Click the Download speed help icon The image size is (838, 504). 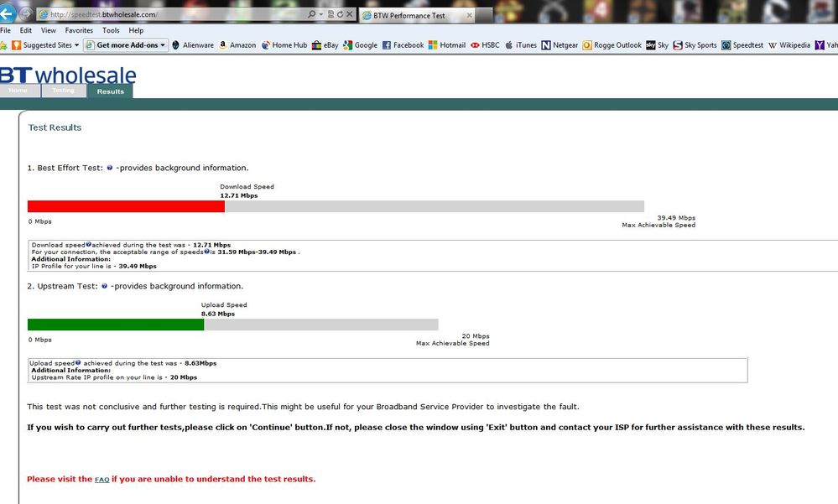tap(89, 244)
